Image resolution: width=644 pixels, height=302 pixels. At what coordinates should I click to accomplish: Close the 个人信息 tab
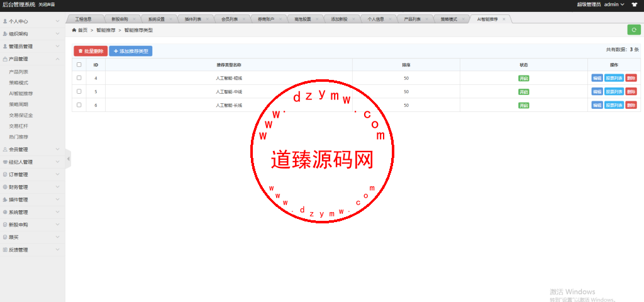pyautogui.click(x=389, y=20)
